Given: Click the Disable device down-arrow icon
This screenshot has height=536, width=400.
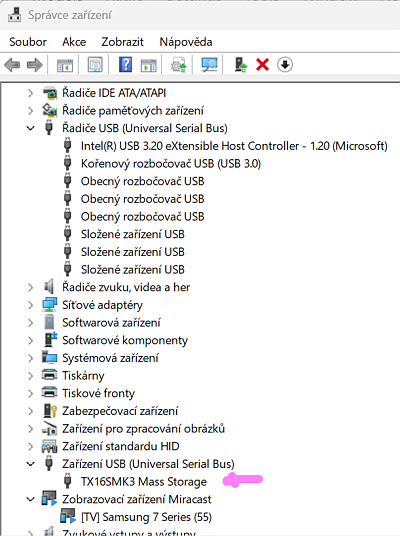Looking at the screenshot, I should [285, 64].
